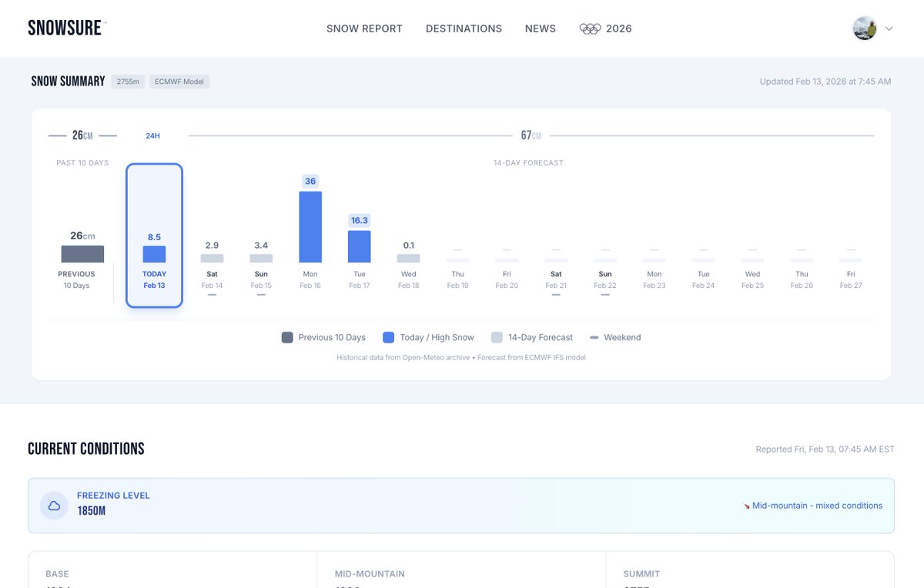
Task: Click the user profile avatar
Action: click(x=865, y=28)
